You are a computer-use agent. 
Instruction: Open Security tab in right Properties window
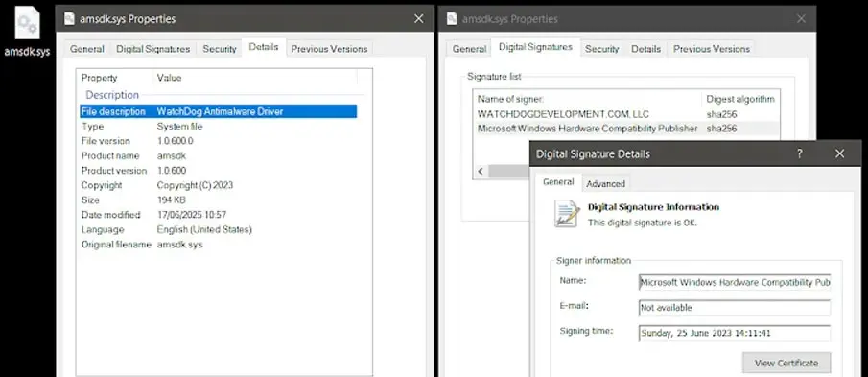pyautogui.click(x=601, y=49)
